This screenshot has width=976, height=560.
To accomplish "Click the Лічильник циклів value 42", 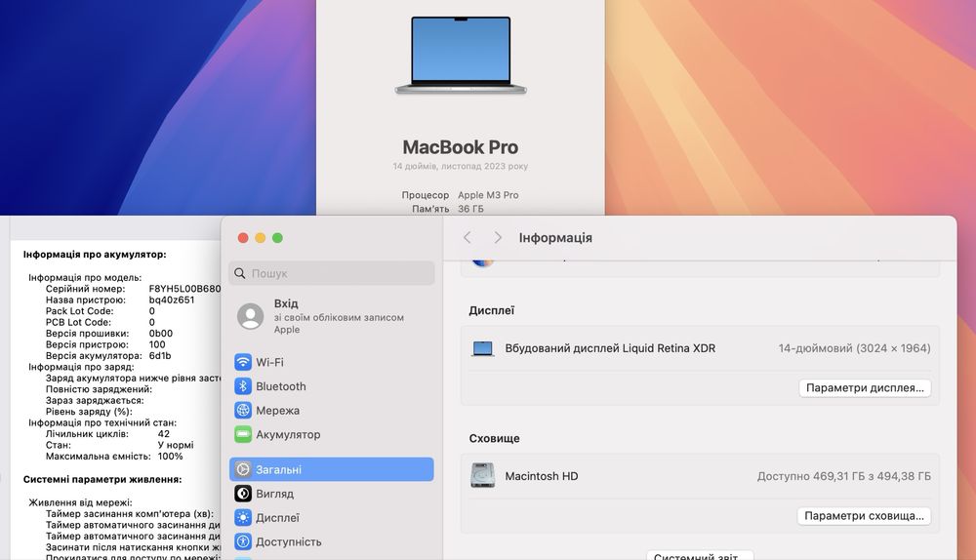I will [164, 434].
